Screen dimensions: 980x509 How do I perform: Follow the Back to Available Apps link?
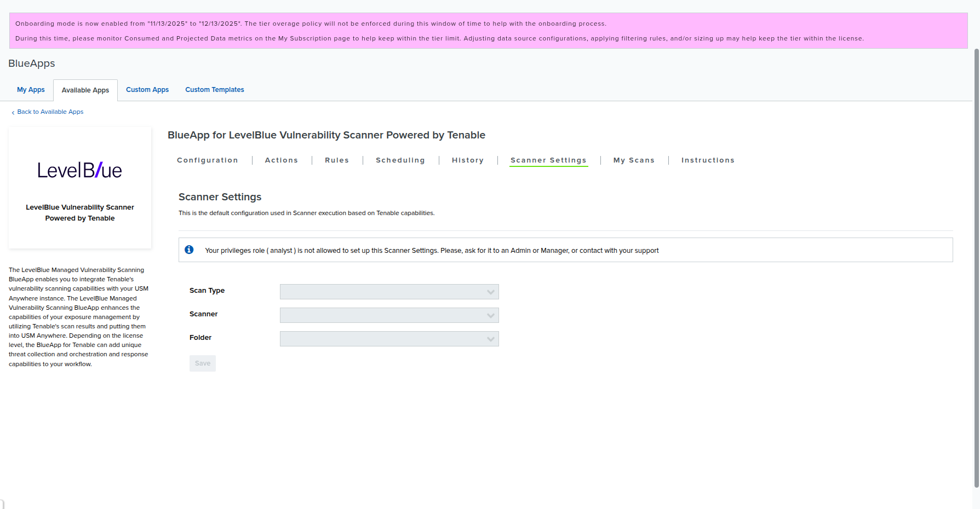[50, 112]
